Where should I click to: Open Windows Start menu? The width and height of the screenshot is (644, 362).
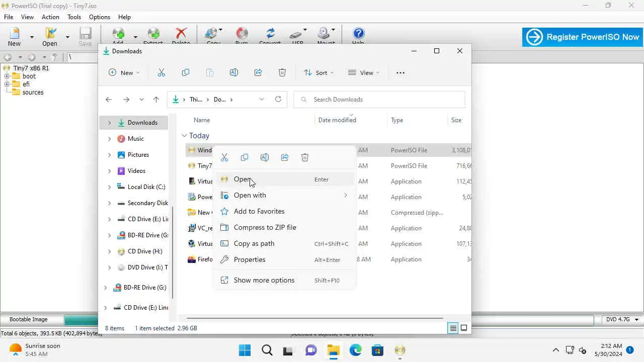pyautogui.click(x=245, y=350)
